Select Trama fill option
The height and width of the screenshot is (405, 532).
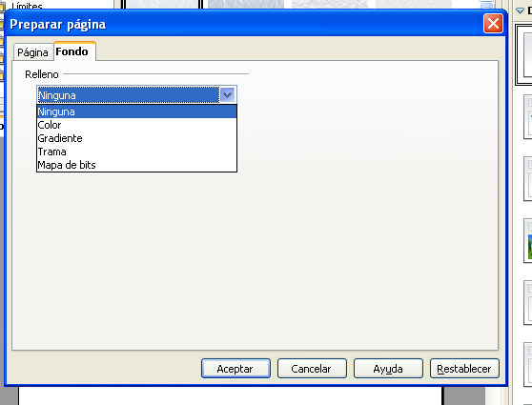coord(136,152)
